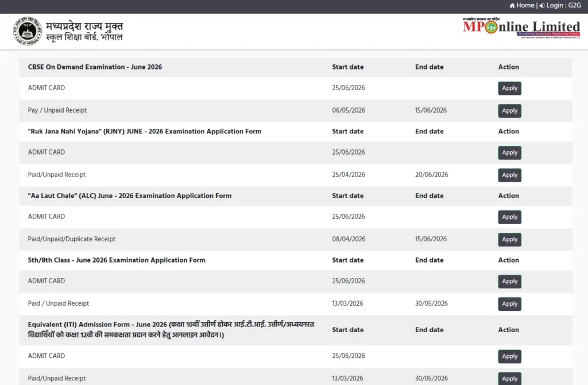Select the Ruk Jana Nahi Yojana section heading

(x=144, y=132)
